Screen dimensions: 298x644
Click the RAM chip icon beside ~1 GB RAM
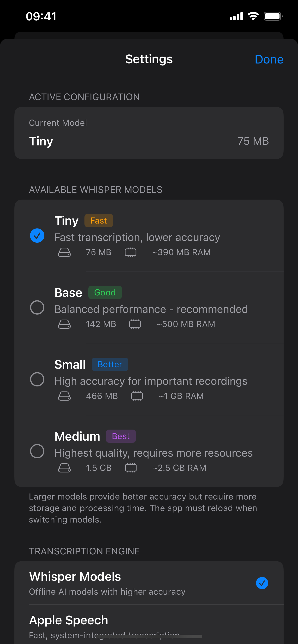137,396
